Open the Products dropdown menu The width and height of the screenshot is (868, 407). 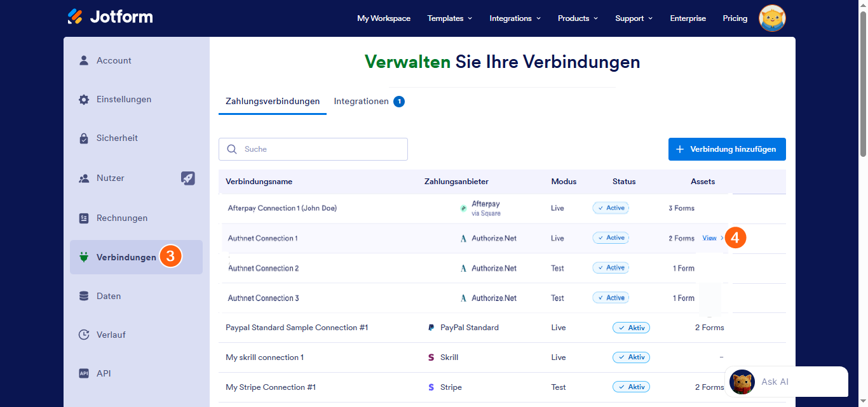pyautogui.click(x=577, y=18)
